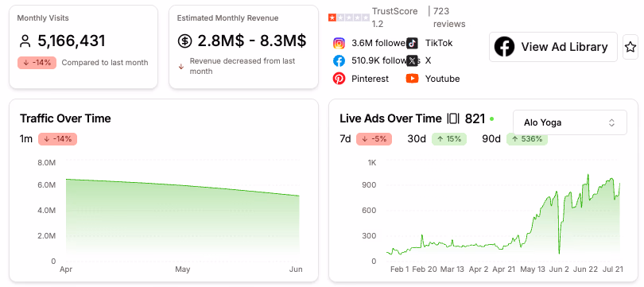The image size is (644, 287).
Task: Open the Youtube channel link
Action: click(x=442, y=79)
